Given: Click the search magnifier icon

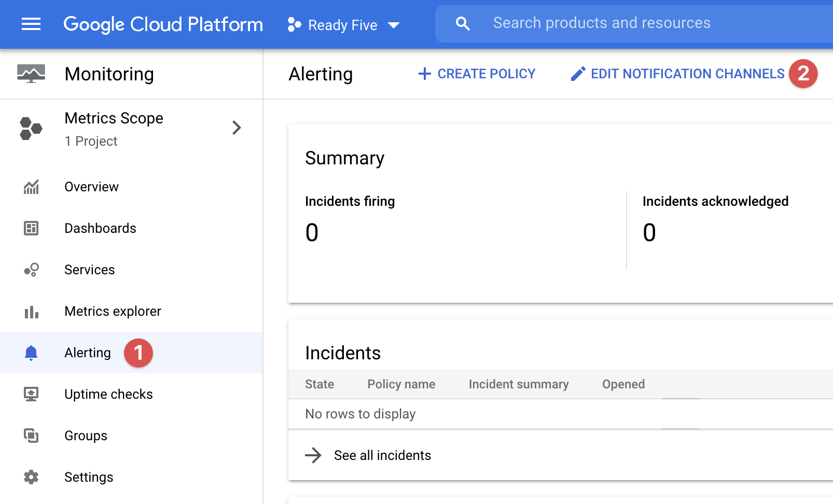Looking at the screenshot, I should pos(463,23).
